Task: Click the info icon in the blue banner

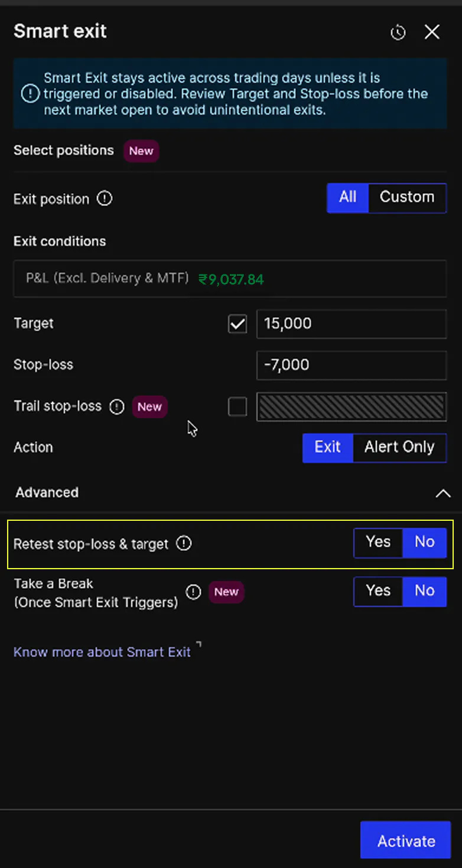Action: pos(29,93)
